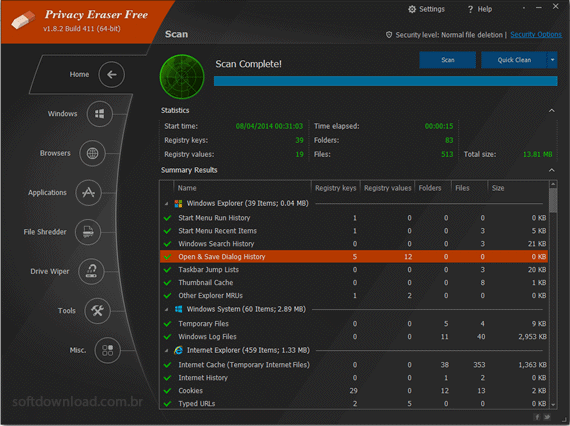Open the Quick Clean dropdown arrow
The image size is (570, 426).
(552, 60)
